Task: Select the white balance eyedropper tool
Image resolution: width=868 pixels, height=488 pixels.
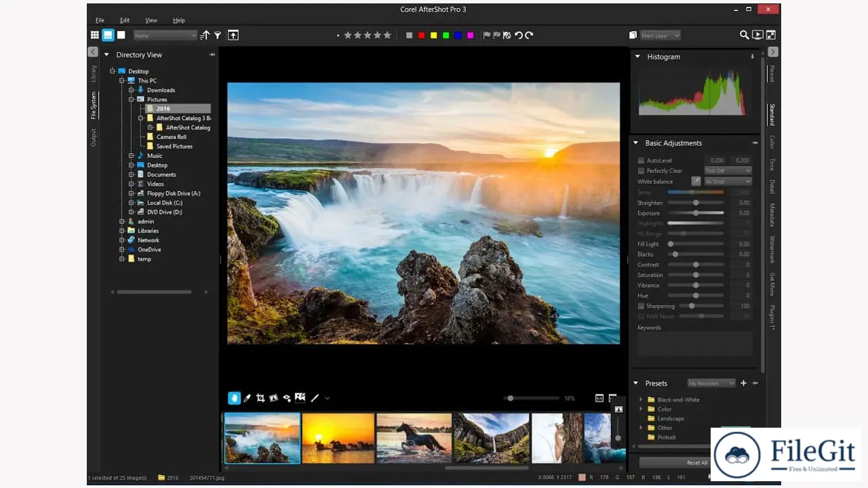Action: [248, 399]
